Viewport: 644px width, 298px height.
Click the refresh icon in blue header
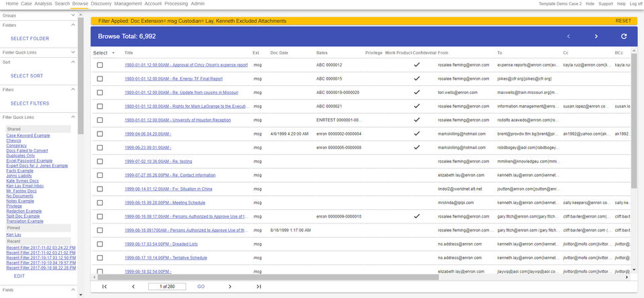pos(624,36)
